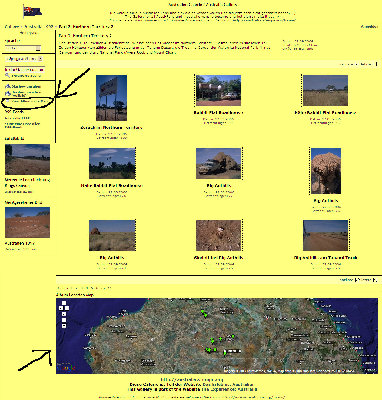
Task: Click the Google logo on the map
Action: pyautogui.click(x=66, y=368)
